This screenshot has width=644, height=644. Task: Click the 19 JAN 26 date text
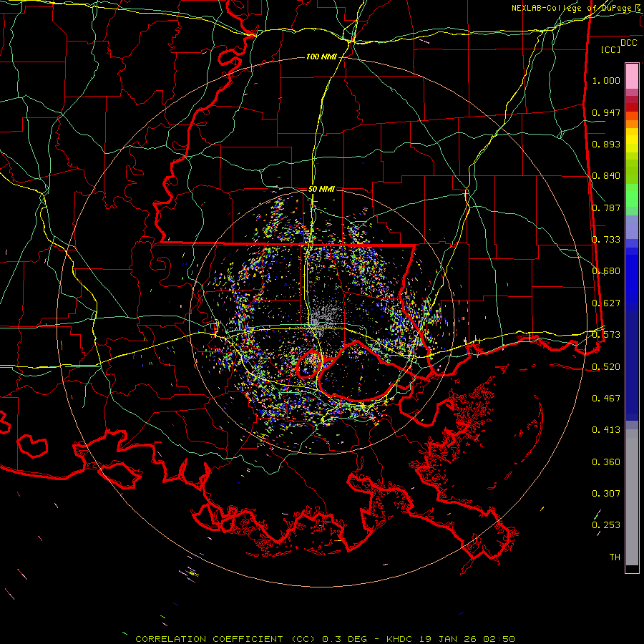[x=449, y=639]
